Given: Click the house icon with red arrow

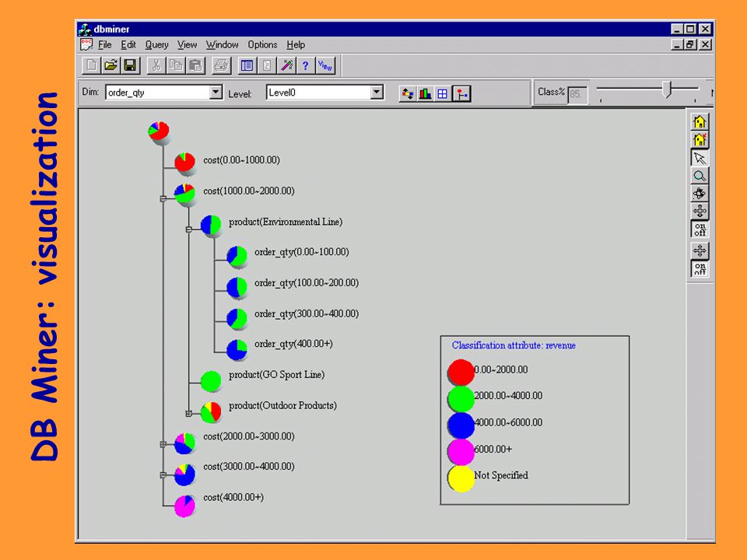Looking at the screenshot, I should click(700, 139).
